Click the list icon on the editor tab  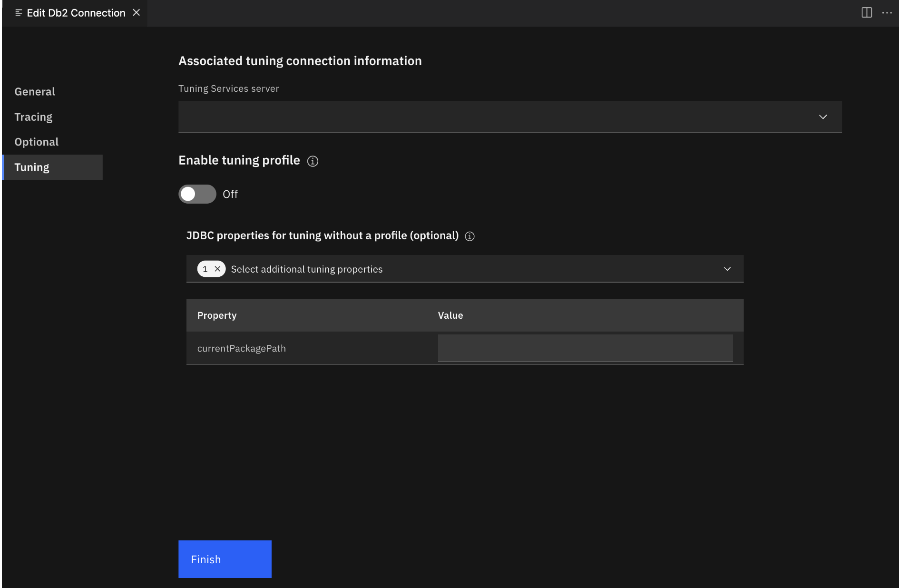click(19, 13)
